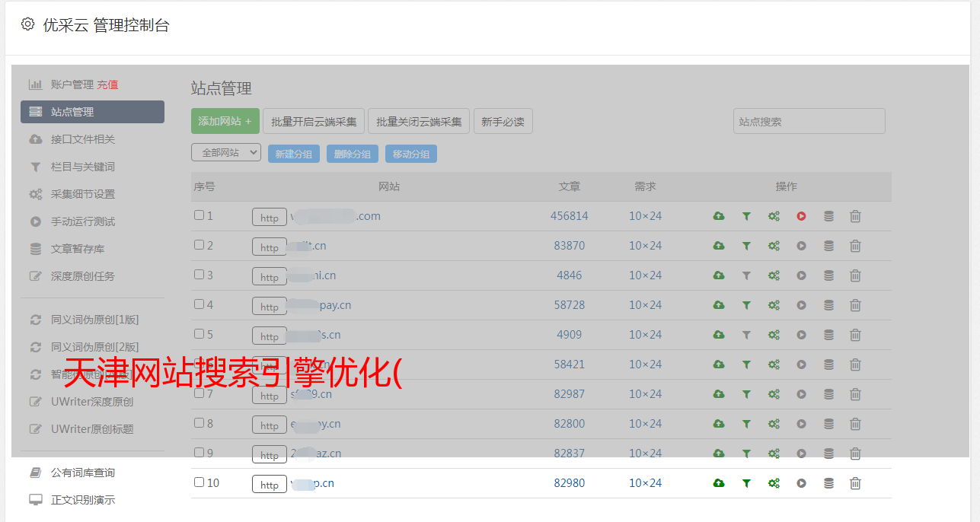Click the 移动分组 button
980x522 pixels.
coord(411,154)
